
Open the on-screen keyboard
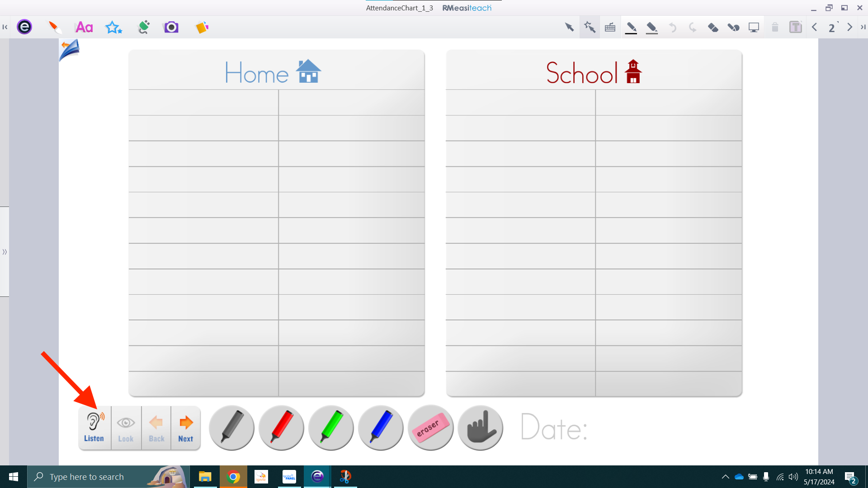click(610, 27)
